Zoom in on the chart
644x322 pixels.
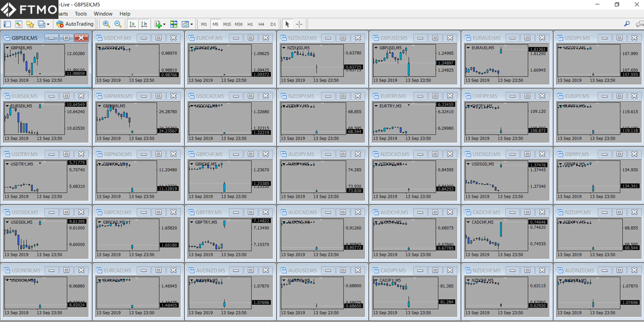pyautogui.click(x=106, y=24)
